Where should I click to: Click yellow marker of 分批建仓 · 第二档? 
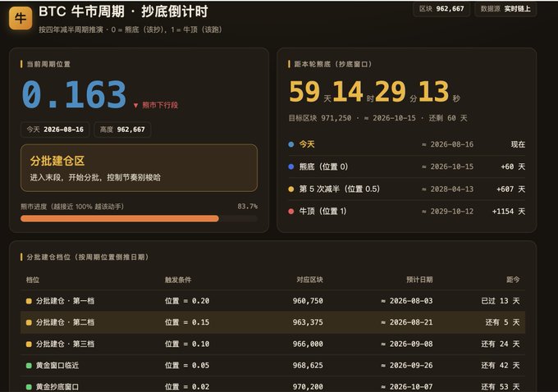[29, 322]
